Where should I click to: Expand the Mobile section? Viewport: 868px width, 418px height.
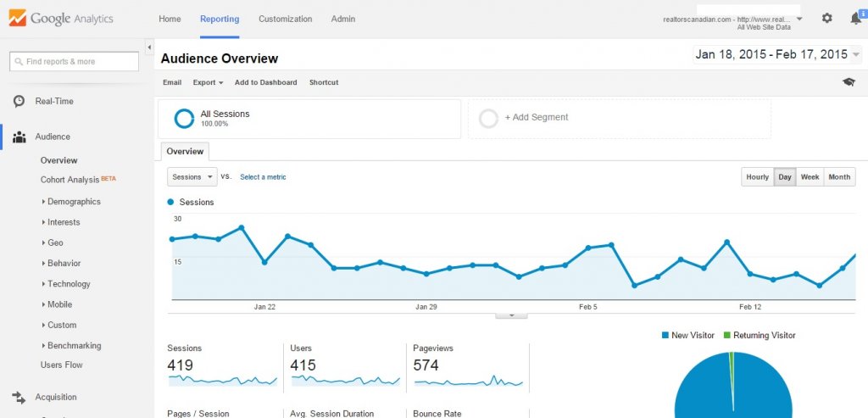click(57, 304)
